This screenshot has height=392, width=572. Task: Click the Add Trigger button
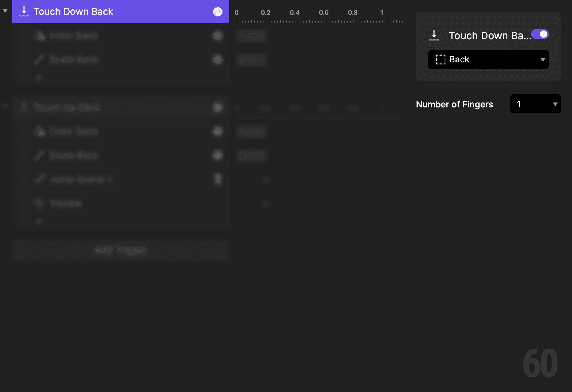[x=121, y=250]
